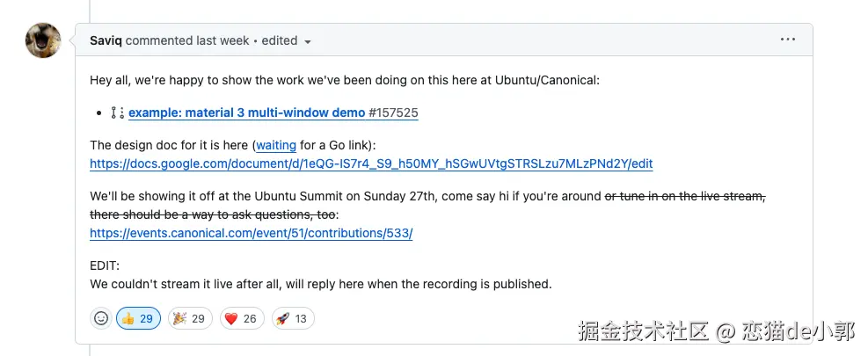Click the opening 'Hey all' sentence
Image resolution: width=868 pixels, height=356 pixels.
(345, 80)
